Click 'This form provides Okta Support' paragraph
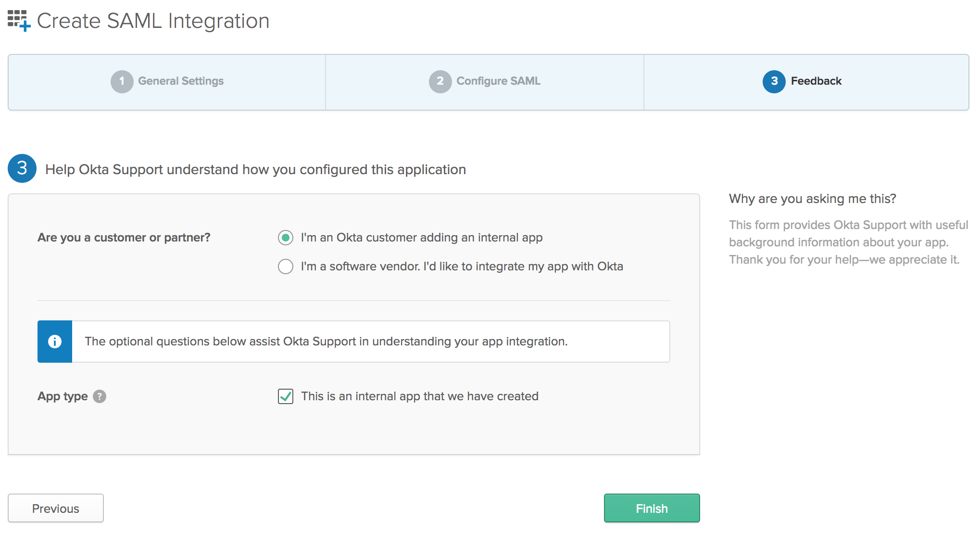 (x=849, y=242)
